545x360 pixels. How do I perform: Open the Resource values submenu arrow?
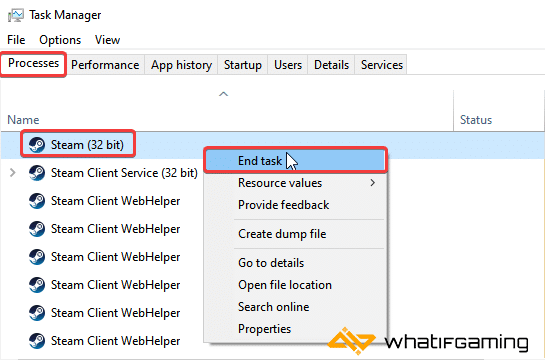pyautogui.click(x=373, y=183)
